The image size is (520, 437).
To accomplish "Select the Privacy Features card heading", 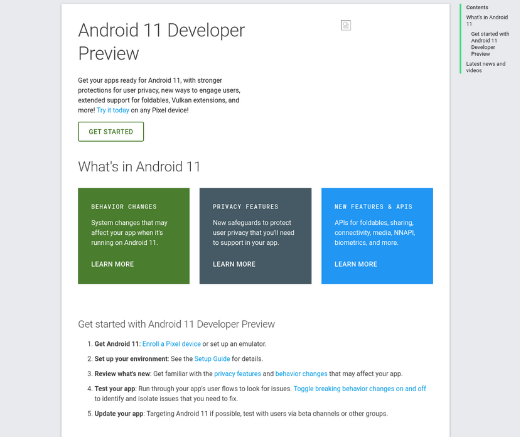I will (245, 207).
